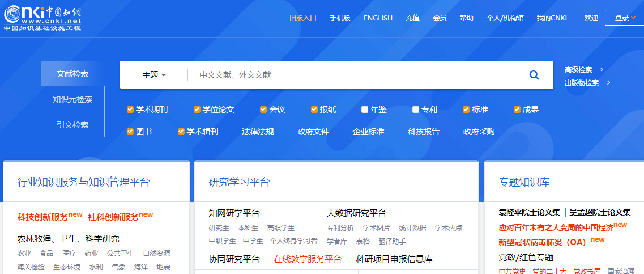The height and width of the screenshot is (274, 644).
Task: Open 出版物检索 publication search link
Action: [x=587, y=83]
